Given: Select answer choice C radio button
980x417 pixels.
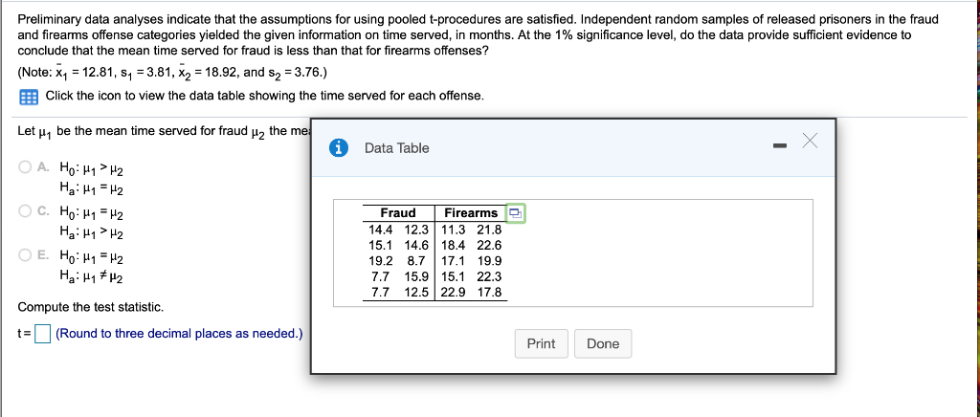Looking at the screenshot, I should pos(24,211).
